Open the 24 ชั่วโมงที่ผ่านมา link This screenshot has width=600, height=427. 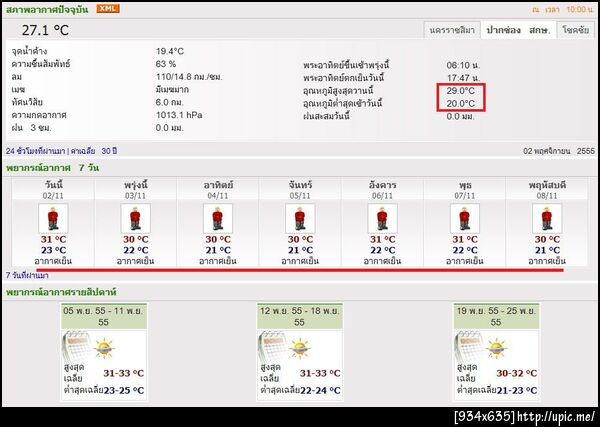tap(35, 151)
